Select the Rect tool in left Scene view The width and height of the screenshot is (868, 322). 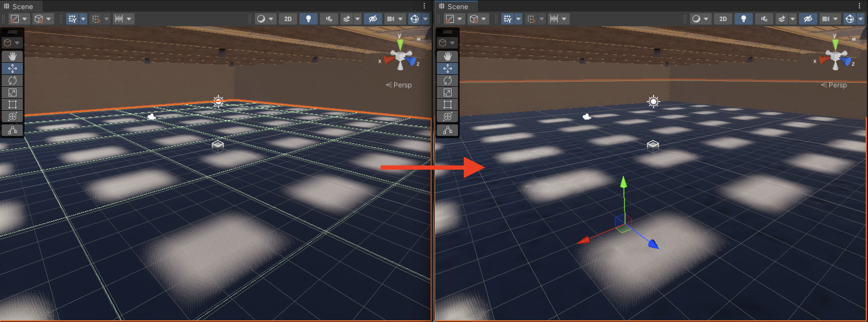pyautogui.click(x=13, y=104)
